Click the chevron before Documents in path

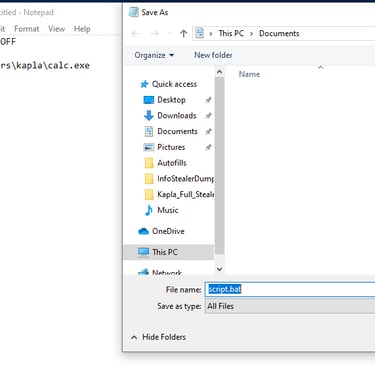(x=251, y=34)
